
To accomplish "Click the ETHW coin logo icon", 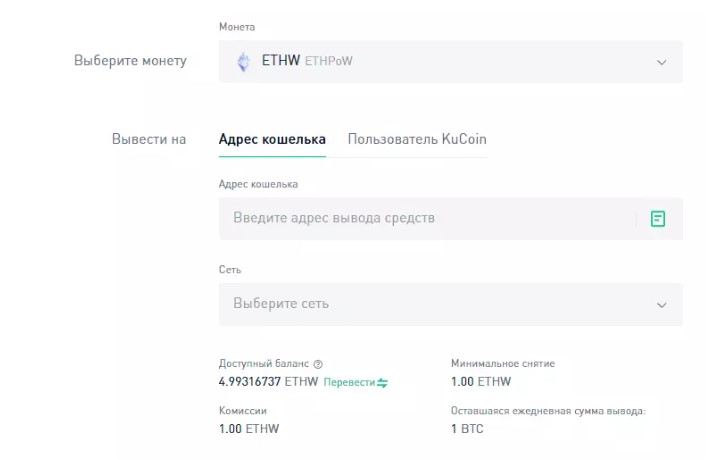I will (x=243, y=62).
